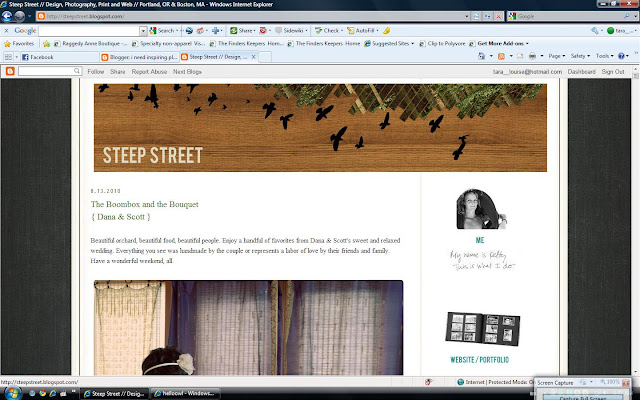The width and height of the screenshot is (640, 400).
Task: Click the Google Toolbar wrench settings icon
Action: click(x=595, y=31)
